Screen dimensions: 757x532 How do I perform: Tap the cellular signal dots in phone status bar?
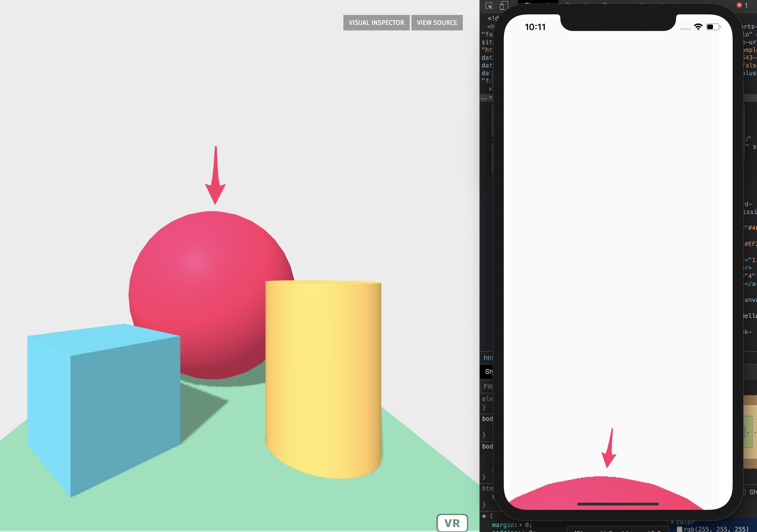[x=685, y=29]
